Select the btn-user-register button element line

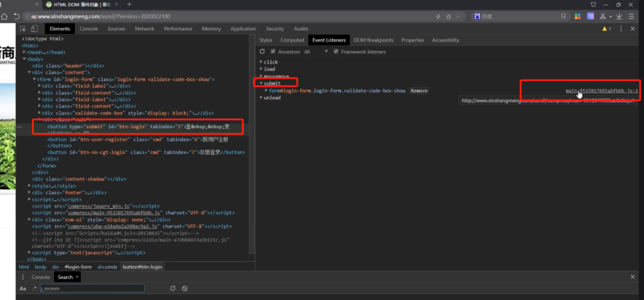pyautogui.click(x=138, y=140)
